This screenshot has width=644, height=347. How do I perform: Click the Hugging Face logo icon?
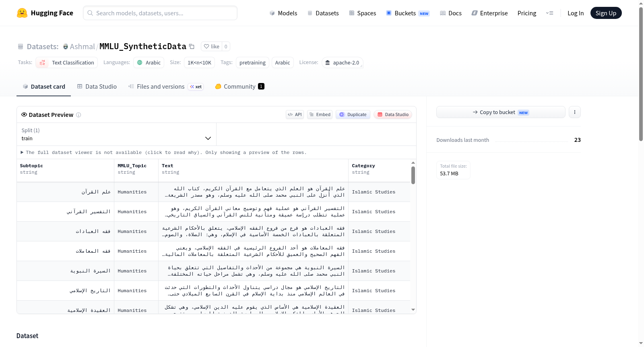pos(22,13)
